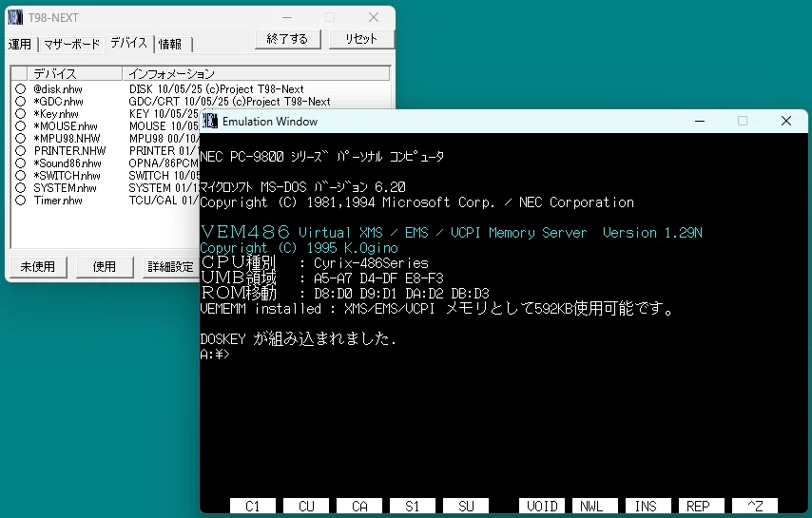Select the radio button for @disk.nhw
Screen dimensions: 812x518
pyautogui.click(x=20, y=89)
